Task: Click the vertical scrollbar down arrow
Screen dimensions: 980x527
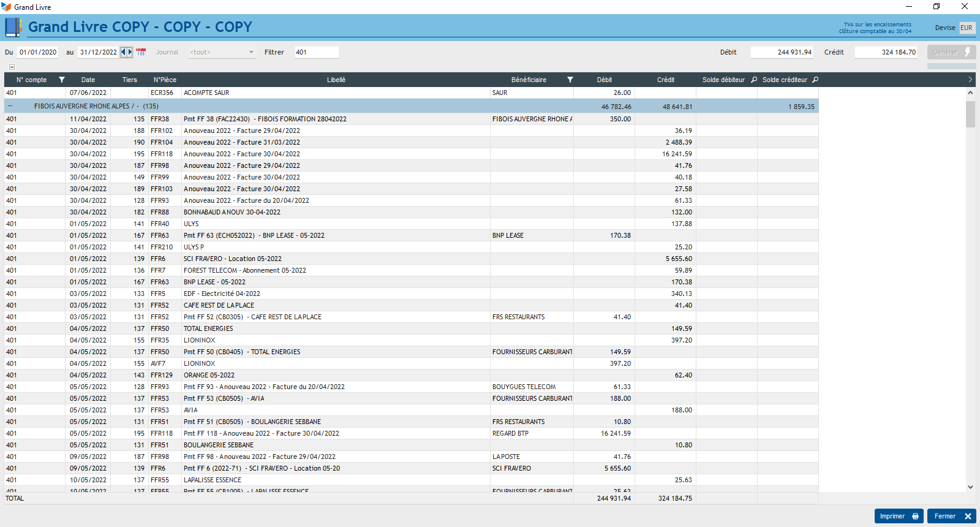Action: (970, 487)
